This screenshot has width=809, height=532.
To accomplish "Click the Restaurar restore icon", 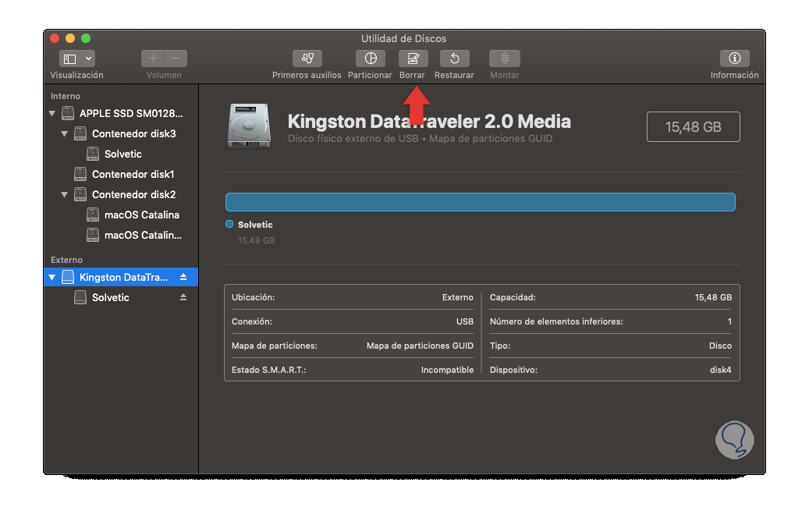I will click(454, 59).
